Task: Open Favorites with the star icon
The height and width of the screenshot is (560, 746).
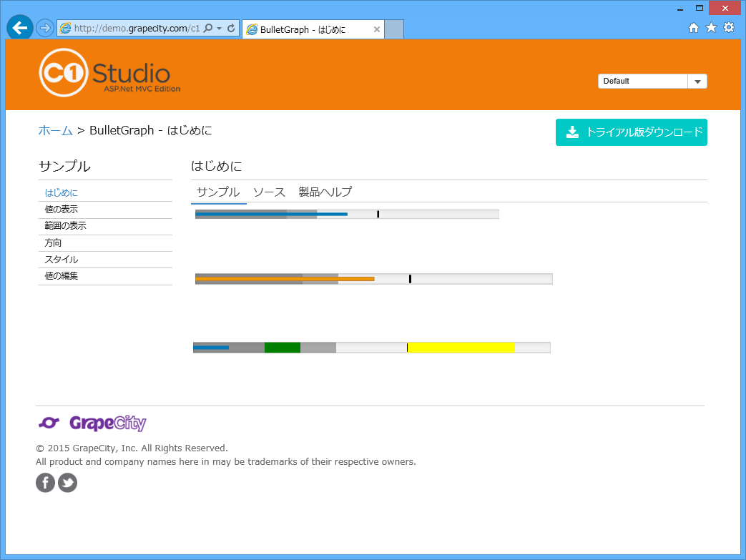Action: [711, 27]
